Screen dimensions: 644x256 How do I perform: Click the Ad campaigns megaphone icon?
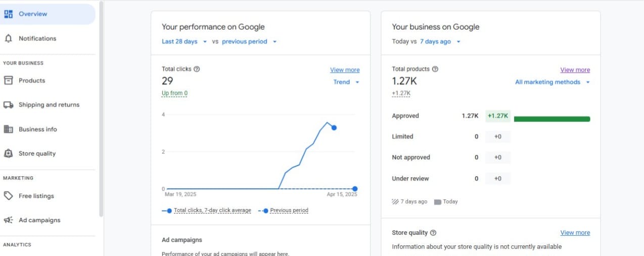coord(8,220)
